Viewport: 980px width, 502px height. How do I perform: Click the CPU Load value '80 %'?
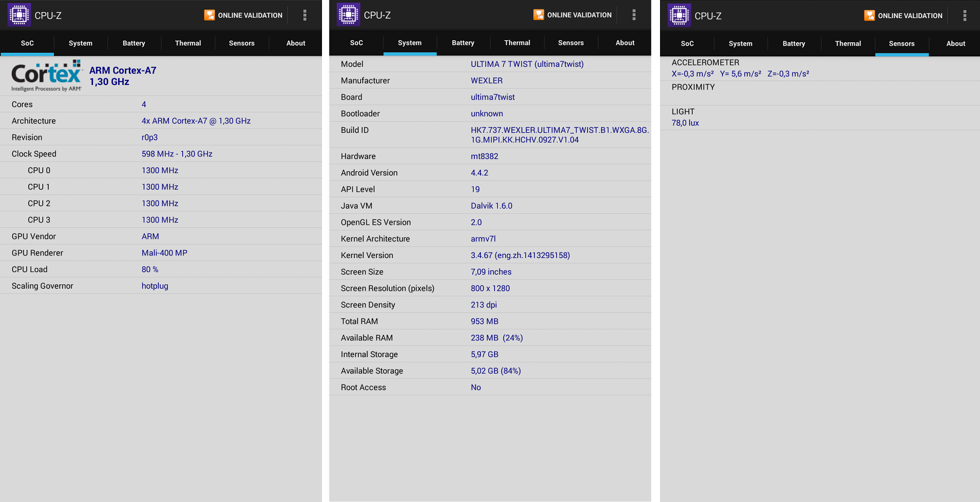coord(150,270)
